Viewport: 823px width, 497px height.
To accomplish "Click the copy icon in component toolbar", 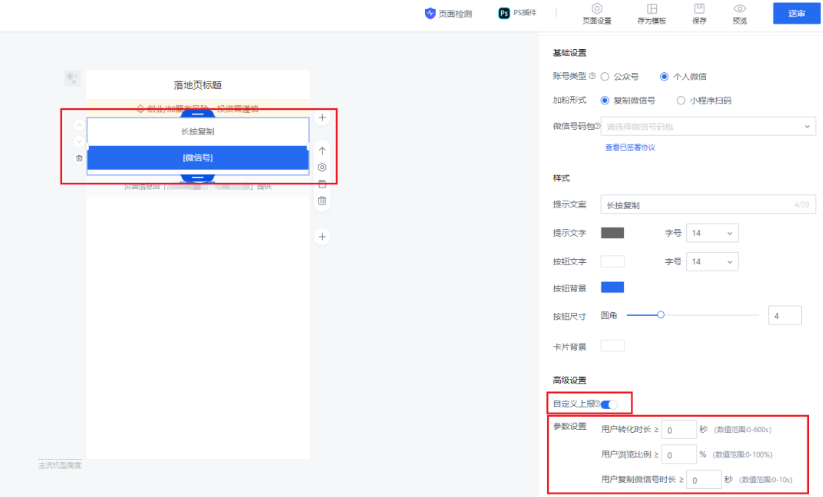I will (322, 184).
